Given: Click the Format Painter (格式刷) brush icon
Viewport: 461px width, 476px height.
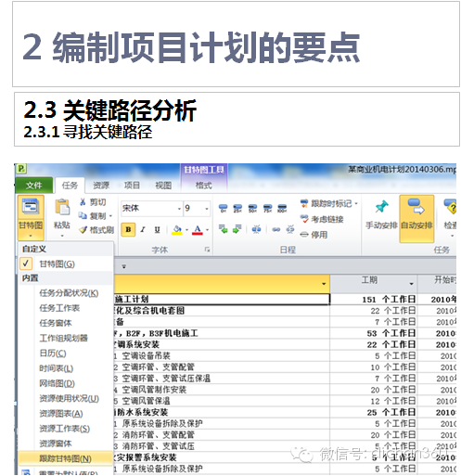Looking at the screenshot, I should pos(83,230).
